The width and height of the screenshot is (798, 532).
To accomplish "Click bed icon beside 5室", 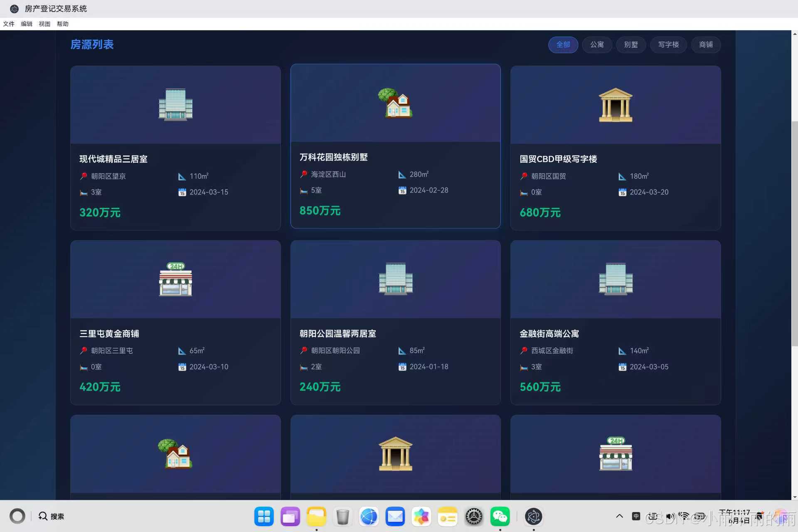I will pos(304,190).
